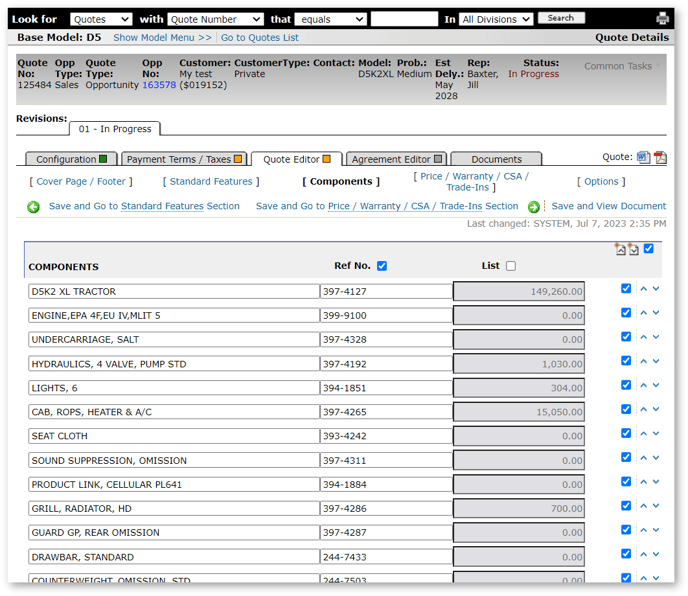
Task: Click green forward arrow next to Trade-Ins Section
Action: click(533, 207)
